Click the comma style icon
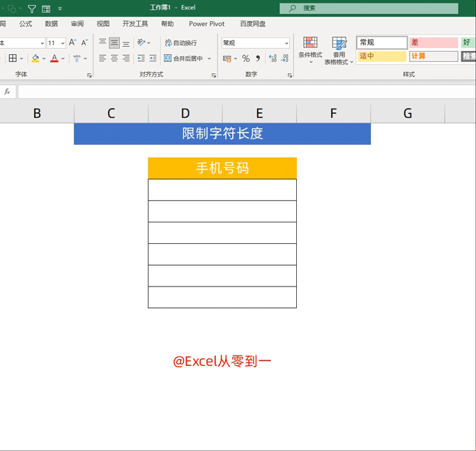This screenshot has height=451, width=476. click(x=258, y=59)
